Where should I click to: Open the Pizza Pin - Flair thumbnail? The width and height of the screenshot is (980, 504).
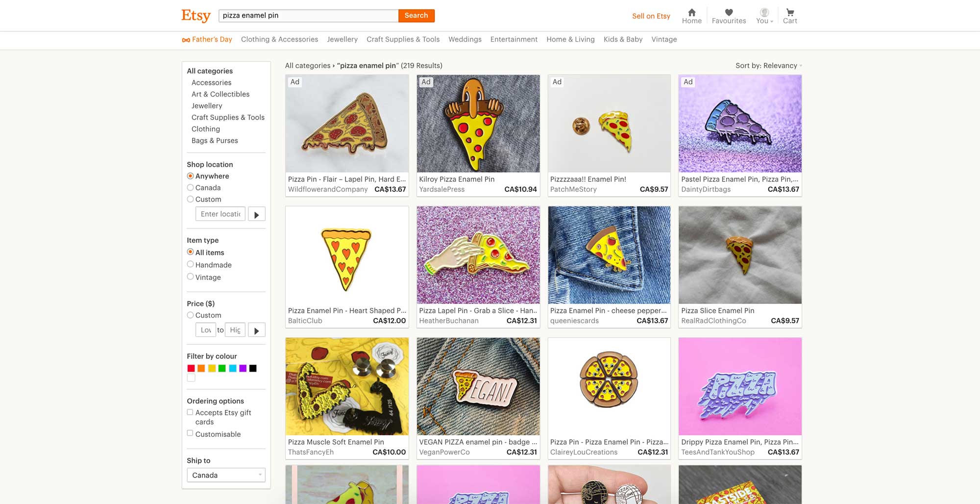click(347, 124)
